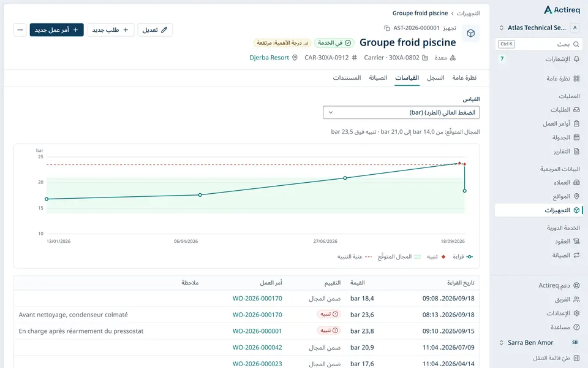The height and width of the screenshot is (368, 588).
Task: Click the تنبيه badge in bar 23,6 row
Action: [x=329, y=314]
